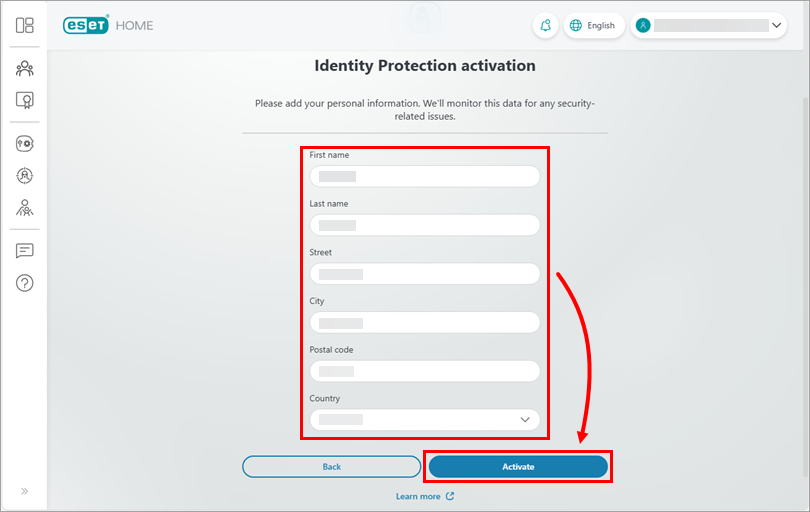The height and width of the screenshot is (512, 810).
Task: Select the Street input field
Action: tap(425, 273)
